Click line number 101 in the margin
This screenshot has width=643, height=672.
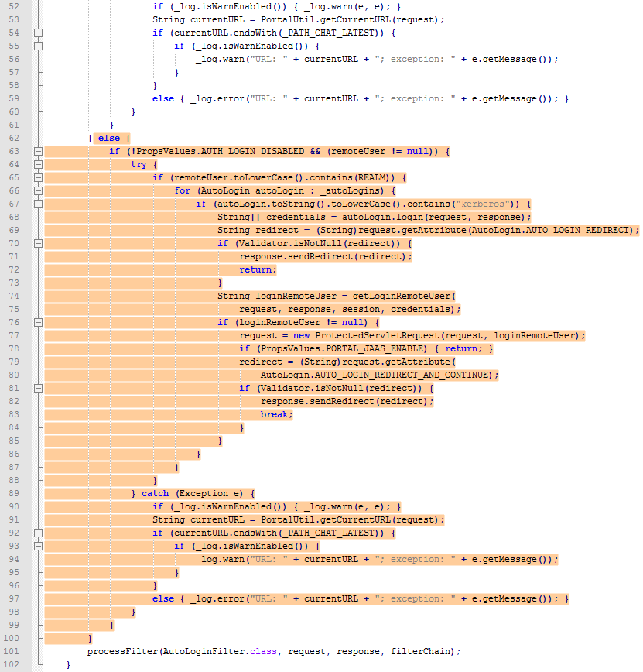point(11,651)
